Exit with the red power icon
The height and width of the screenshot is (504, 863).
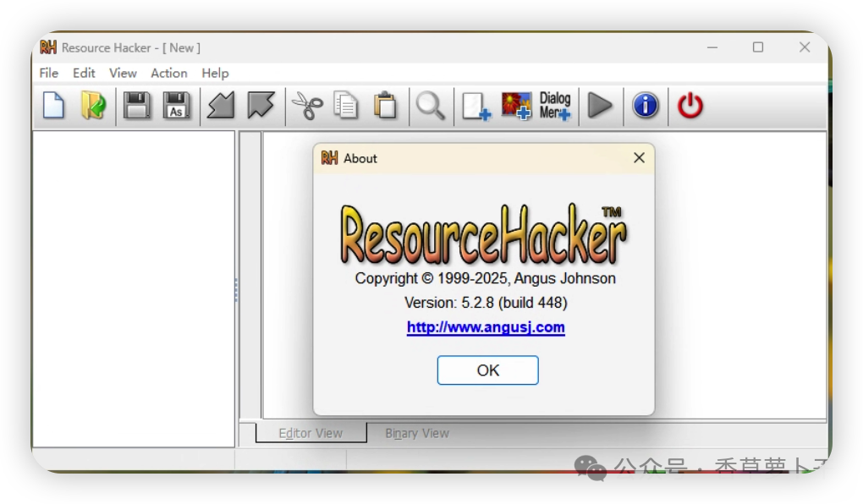tap(690, 106)
